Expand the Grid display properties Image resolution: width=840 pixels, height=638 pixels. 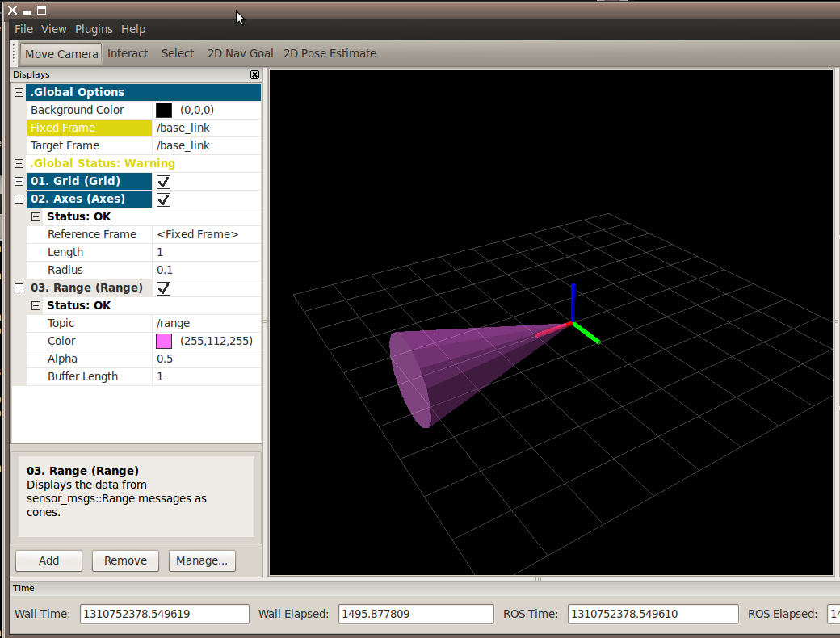pos(19,181)
